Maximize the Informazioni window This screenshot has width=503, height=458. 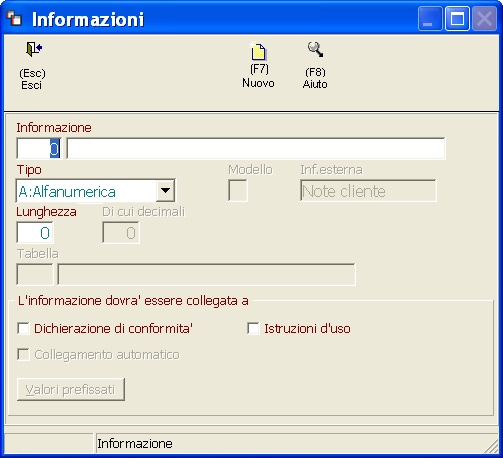[457, 19]
